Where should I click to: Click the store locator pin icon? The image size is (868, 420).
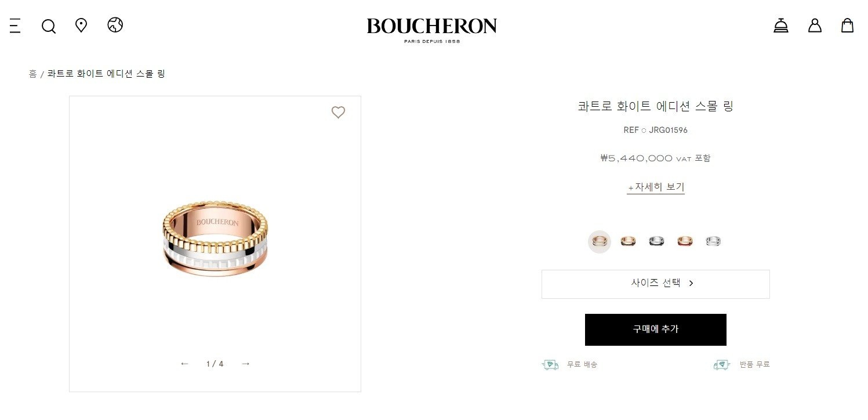[x=81, y=26]
